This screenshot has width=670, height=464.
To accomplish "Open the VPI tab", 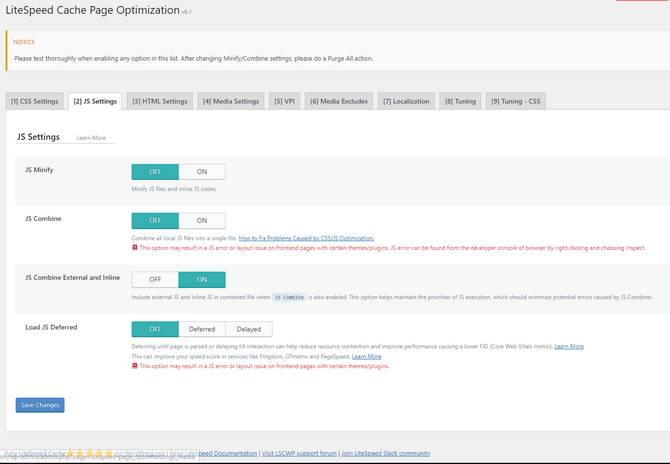I will pos(284,101).
